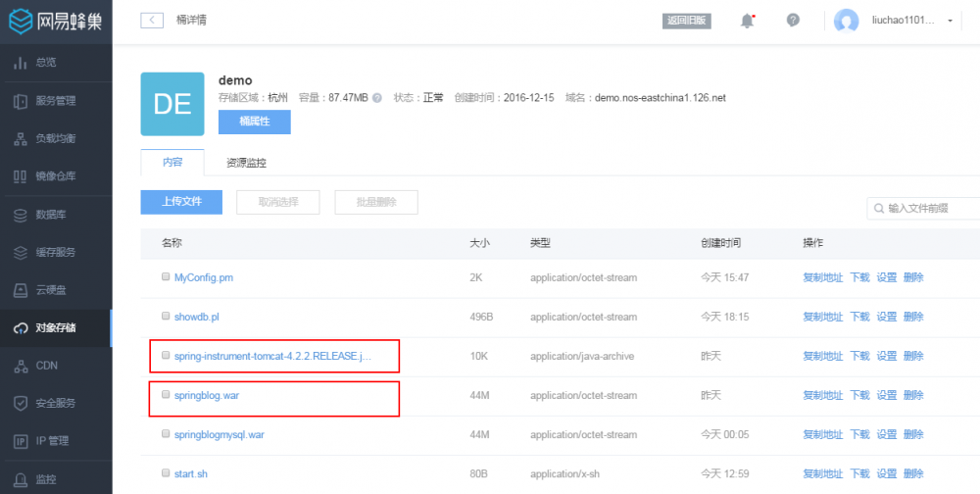Image resolution: width=980 pixels, height=494 pixels.
Task: Click 复制地址 for springblog.war
Action: [822, 395]
